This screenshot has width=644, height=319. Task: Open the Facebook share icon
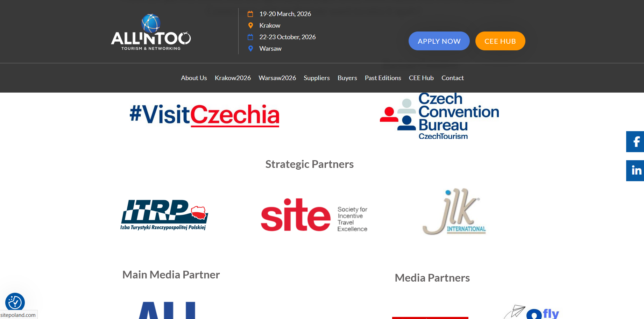click(x=635, y=142)
